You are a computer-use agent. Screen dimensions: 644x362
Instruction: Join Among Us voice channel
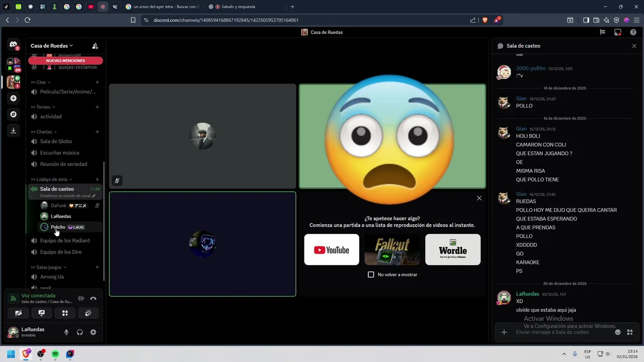65,277
